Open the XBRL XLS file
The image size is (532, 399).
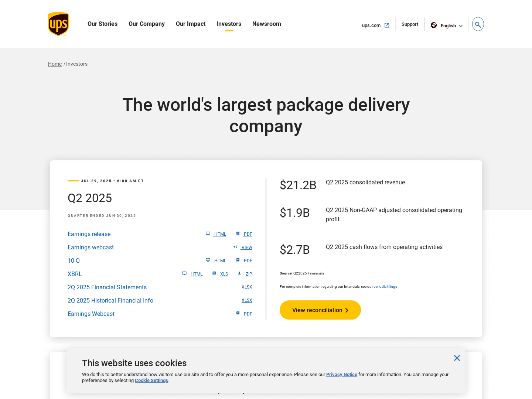[x=224, y=274]
